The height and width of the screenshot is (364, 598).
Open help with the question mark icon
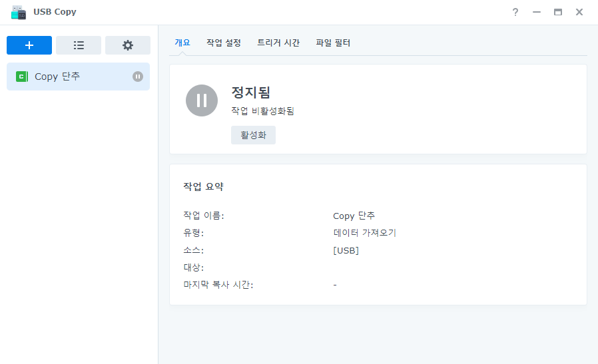(x=515, y=12)
